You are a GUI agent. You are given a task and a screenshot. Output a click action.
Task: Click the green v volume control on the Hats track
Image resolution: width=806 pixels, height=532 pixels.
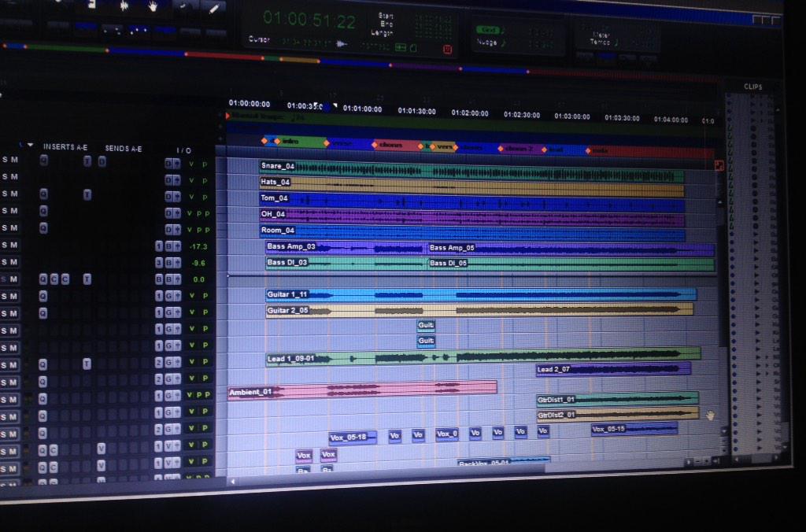pyautogui.click(x=190, y=179)
